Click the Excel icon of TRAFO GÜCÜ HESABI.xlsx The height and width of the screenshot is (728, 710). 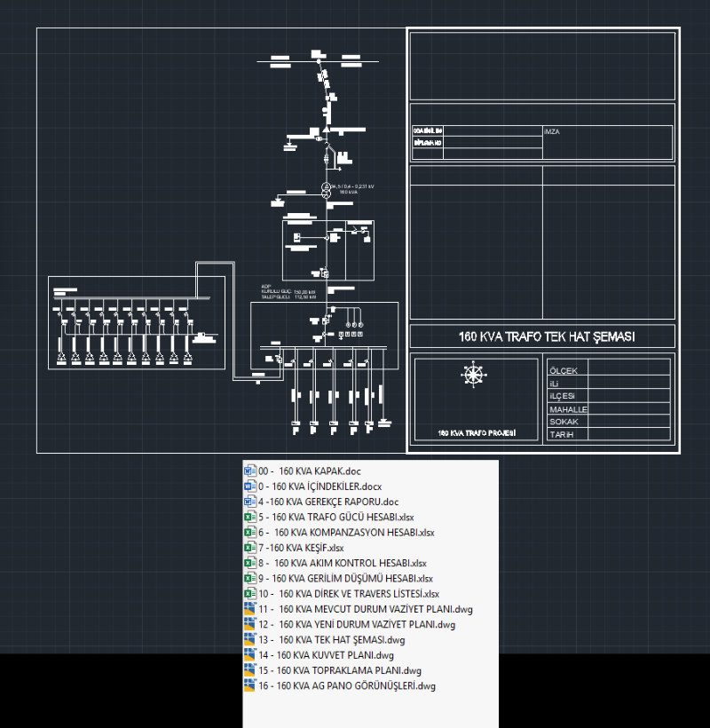pos(249,517)
